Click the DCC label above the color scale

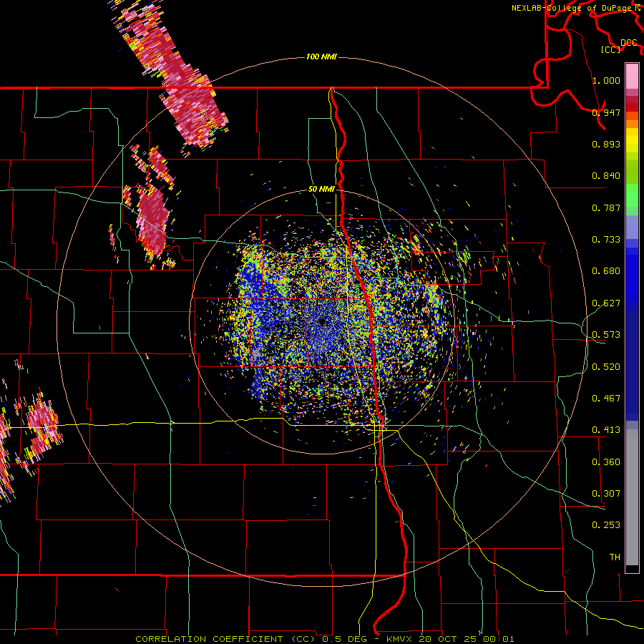point(628,43)
